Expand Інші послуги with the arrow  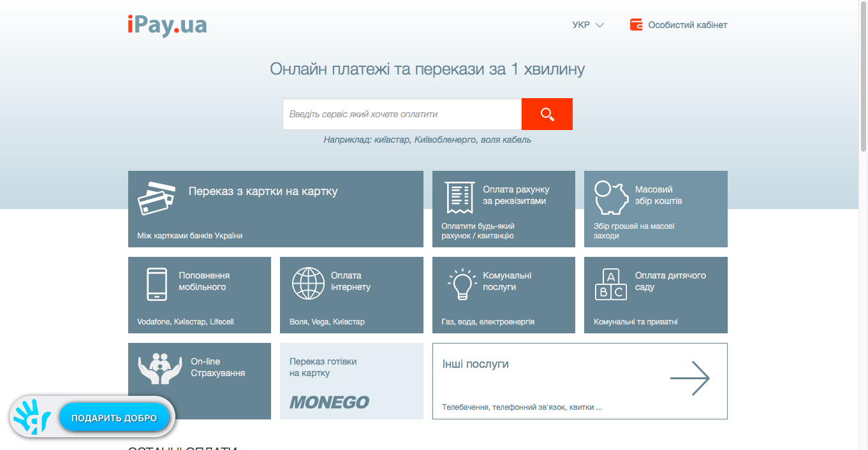[689, 379]
